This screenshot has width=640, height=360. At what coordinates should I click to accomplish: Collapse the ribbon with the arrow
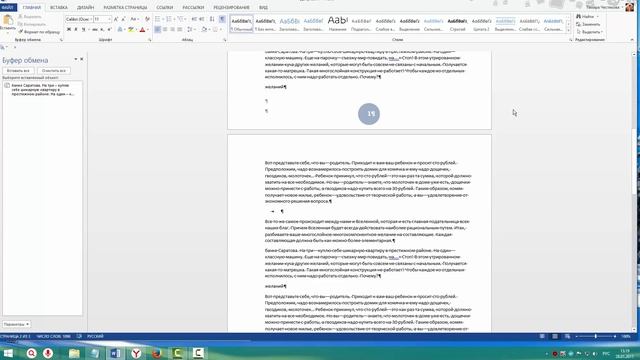[x=632, y=40]
